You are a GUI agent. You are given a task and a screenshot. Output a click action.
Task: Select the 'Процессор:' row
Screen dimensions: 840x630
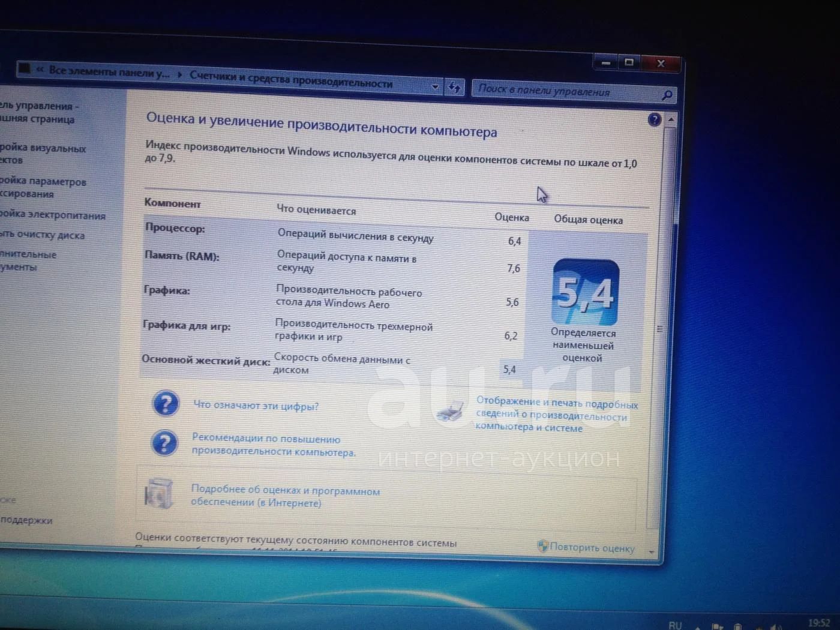pyautogui.click(x=333, y=233)
